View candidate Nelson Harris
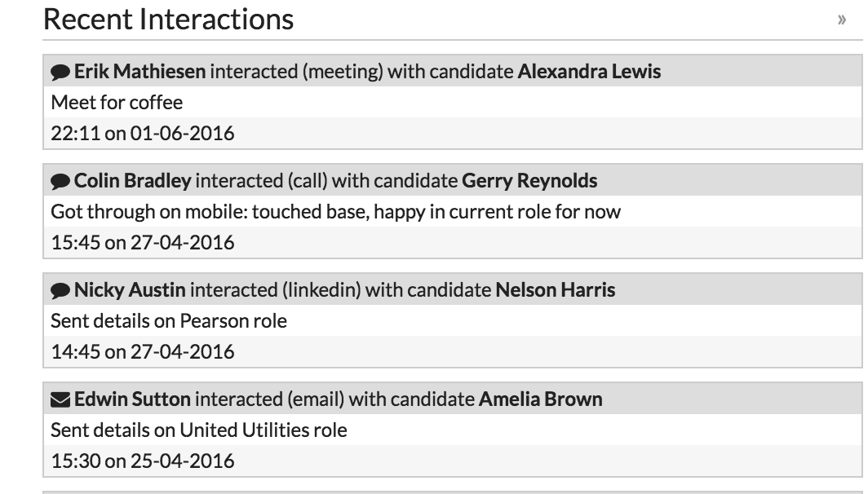Image resolution: width=868 pixels, height=494 pixels. [x=556, y=290]
